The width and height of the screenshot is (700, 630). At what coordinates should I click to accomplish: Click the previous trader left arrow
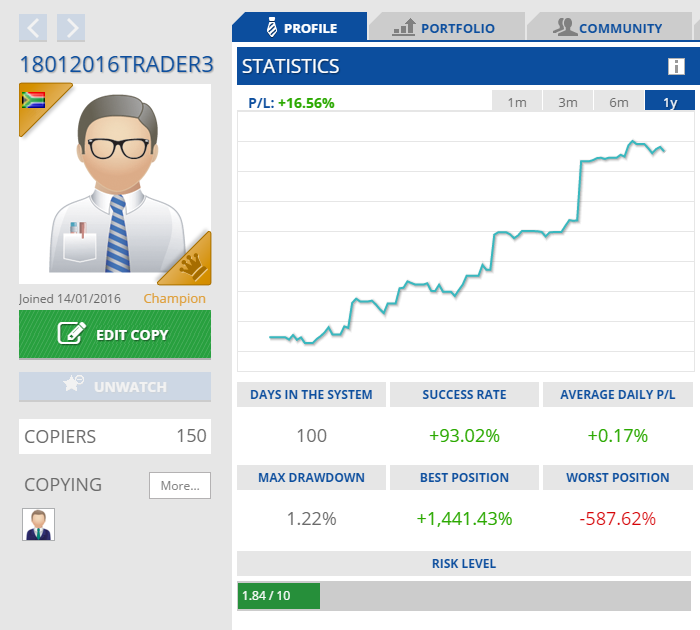tap(32, 27)
